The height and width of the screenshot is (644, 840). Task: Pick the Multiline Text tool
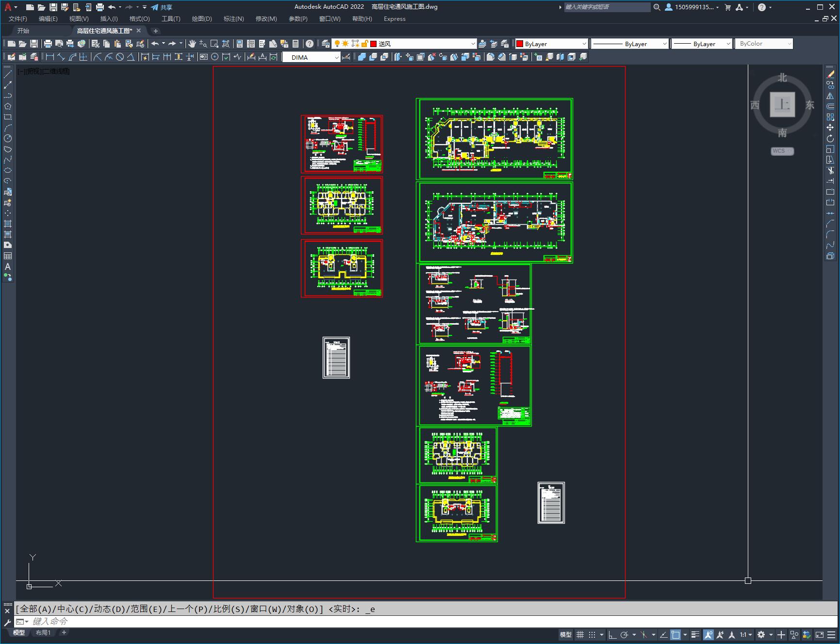8,266
